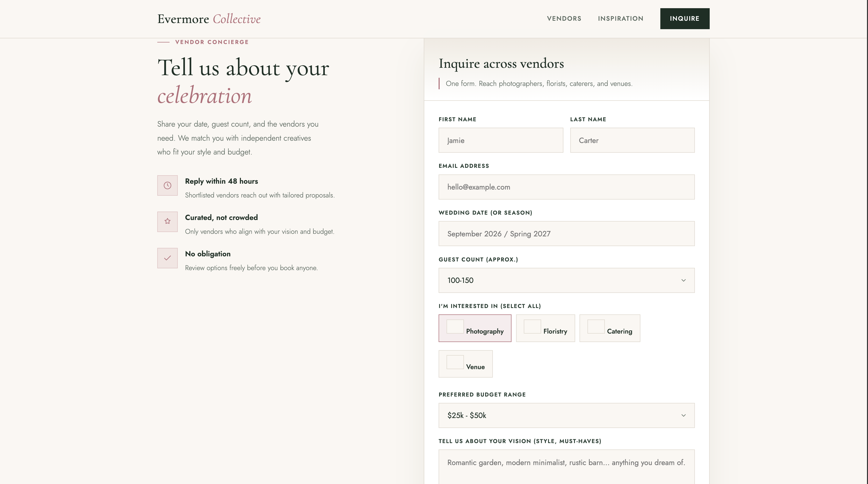This screenshot has width=868, height=484.
Task: Open the Vendors nav item
Action: [x=564, y=18]
